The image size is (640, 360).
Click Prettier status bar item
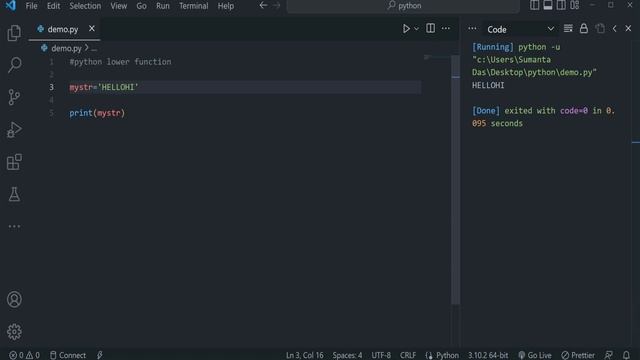tap(578, 355)
